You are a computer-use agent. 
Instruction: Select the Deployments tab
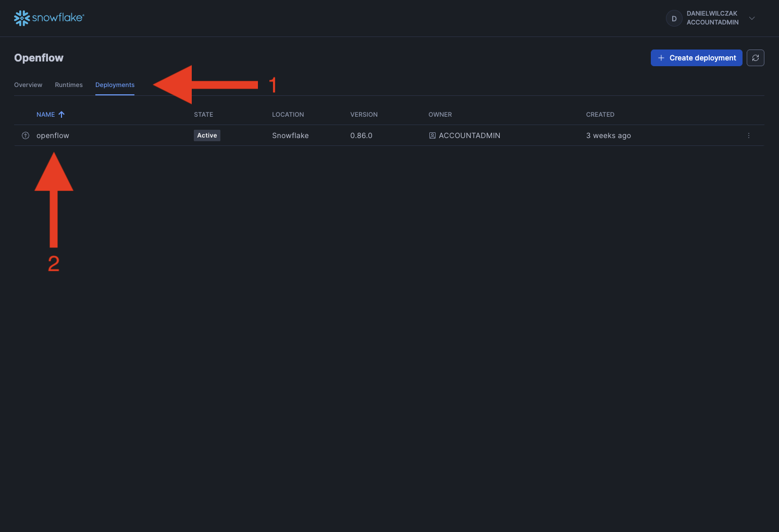115,85
